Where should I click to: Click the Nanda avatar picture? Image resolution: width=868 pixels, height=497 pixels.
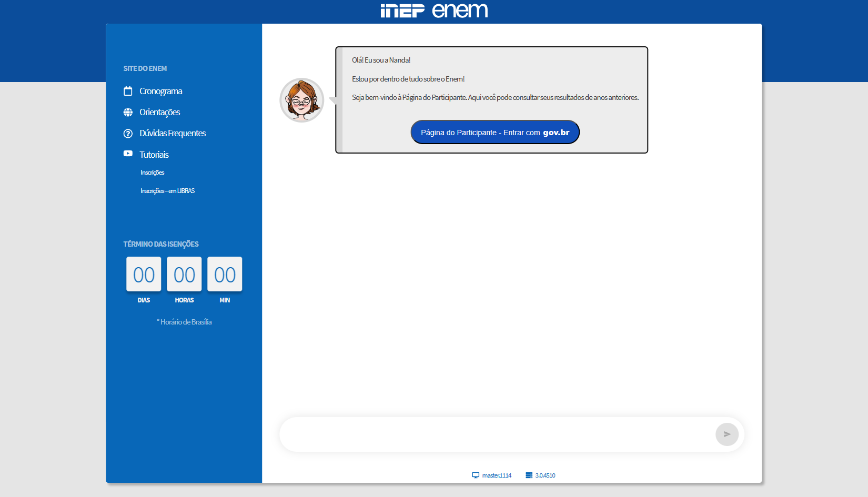point(302,100)
